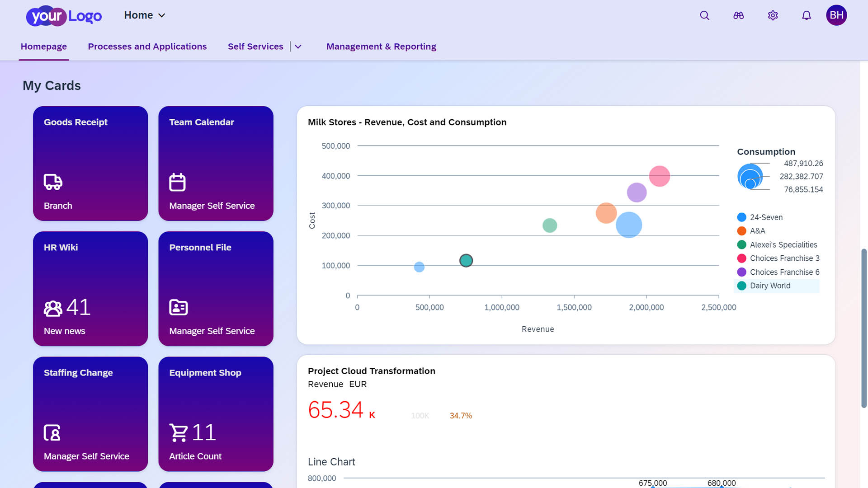Click the Goods Receipt truck icon
This screenshot has height=488, width=868.
pos(53,182)
